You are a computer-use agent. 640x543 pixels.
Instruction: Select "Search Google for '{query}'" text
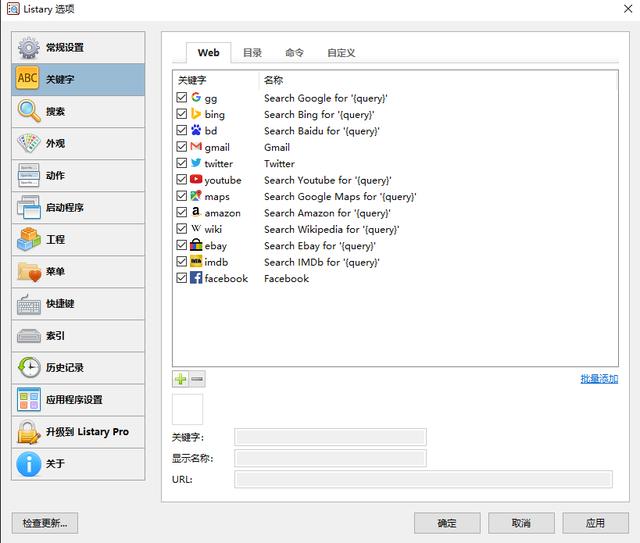pos(325,98)
